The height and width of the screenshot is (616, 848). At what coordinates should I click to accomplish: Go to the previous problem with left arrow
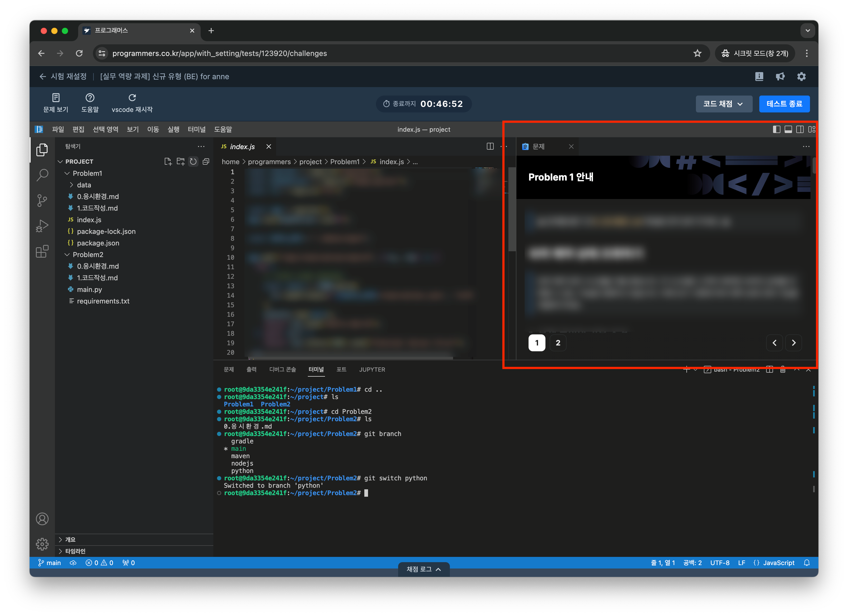point(774,343)
